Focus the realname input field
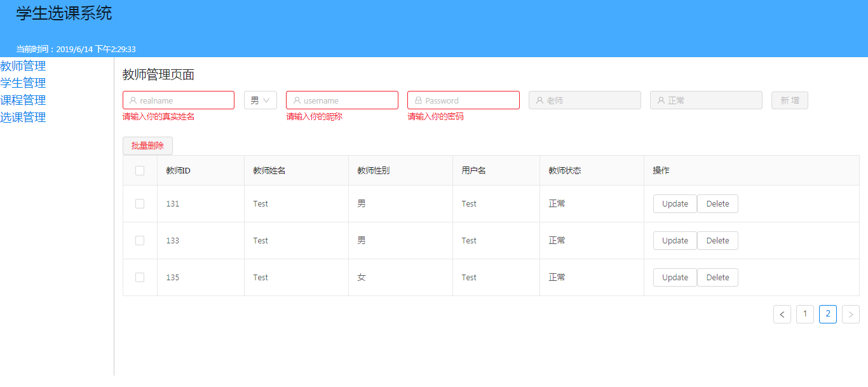This screenshot has width=868, height=387. pyautogui.click(x=179, y=100)
